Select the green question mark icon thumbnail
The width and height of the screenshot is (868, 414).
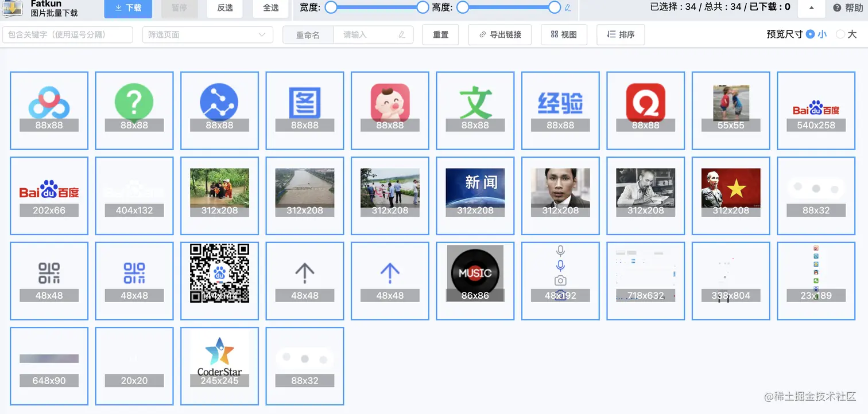point(134,111)
